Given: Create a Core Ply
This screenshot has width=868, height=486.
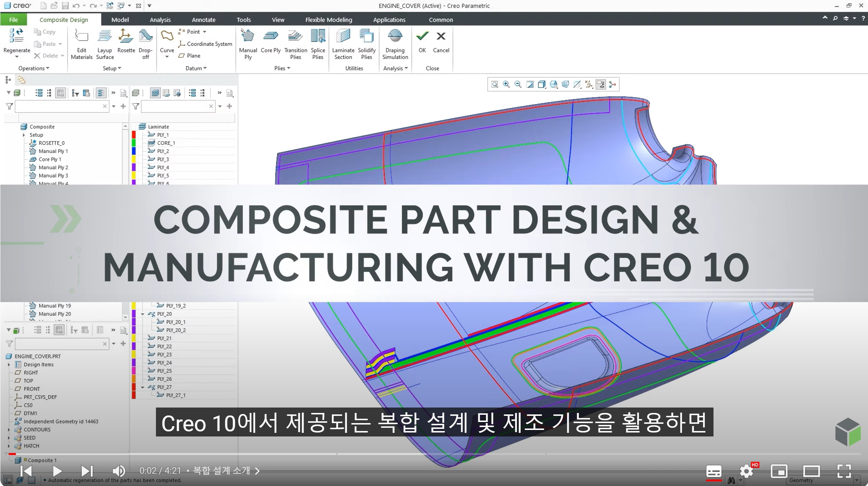Looking at the screenshot, I should click(x=271, y=41).
